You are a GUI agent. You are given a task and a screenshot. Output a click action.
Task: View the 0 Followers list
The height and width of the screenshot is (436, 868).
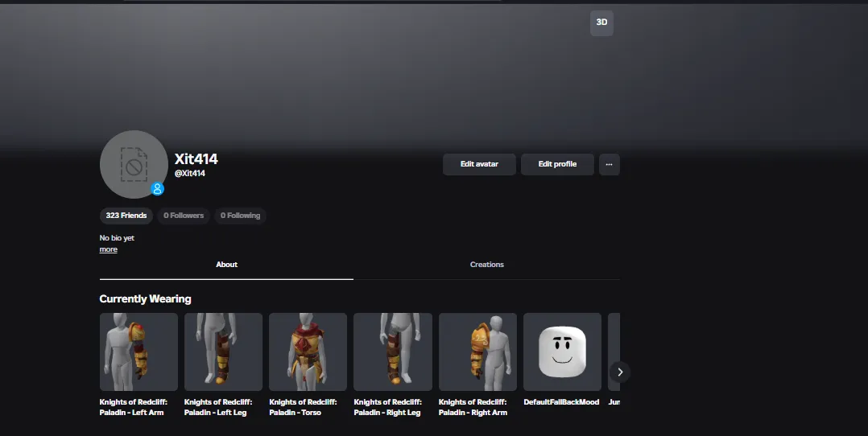[x=184, y=216]
